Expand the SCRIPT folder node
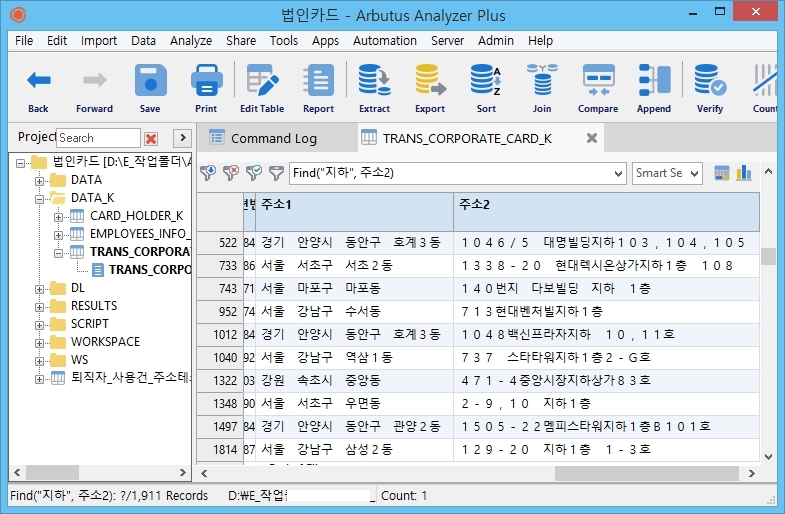 tap(39, 325)
